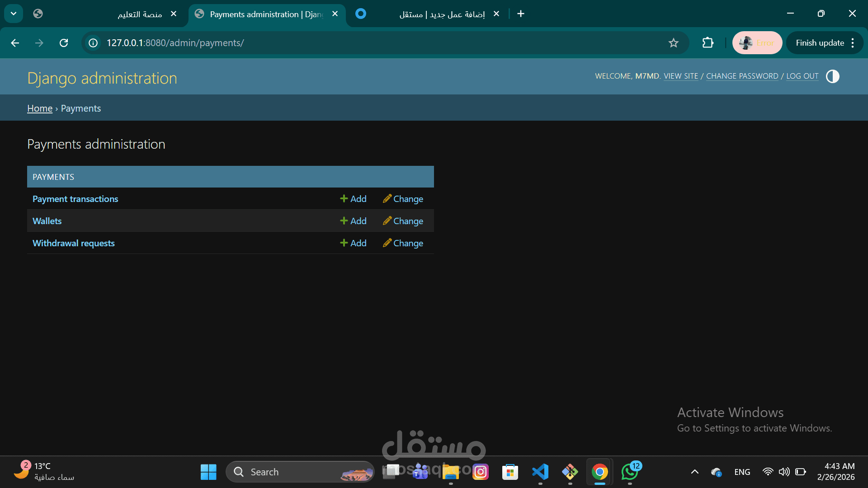Image resolution: width=868 pixels, height=488 pixels.
Task: Click the LOG OUT link
Action: click(802, 76)
